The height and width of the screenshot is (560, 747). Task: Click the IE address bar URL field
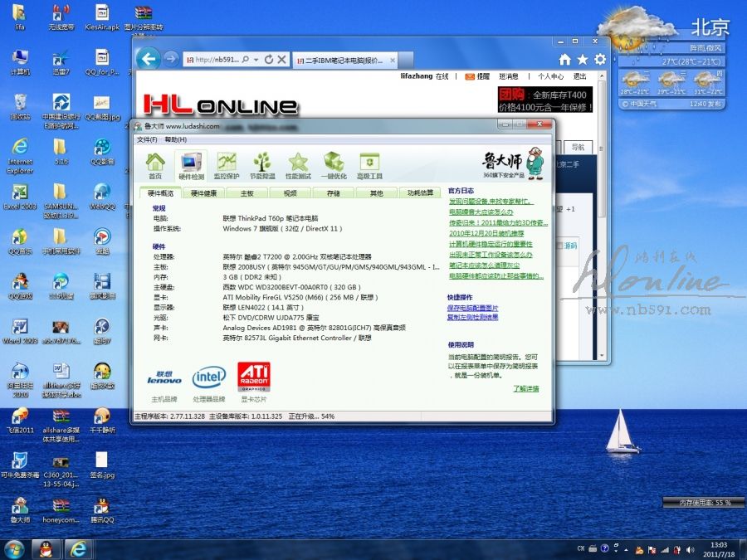(x=217, y=60)
